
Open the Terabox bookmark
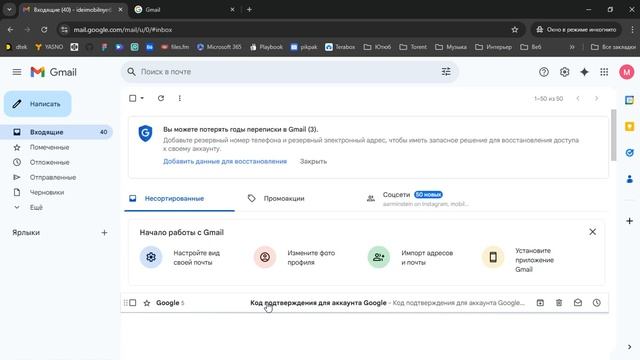click(340, 47)
